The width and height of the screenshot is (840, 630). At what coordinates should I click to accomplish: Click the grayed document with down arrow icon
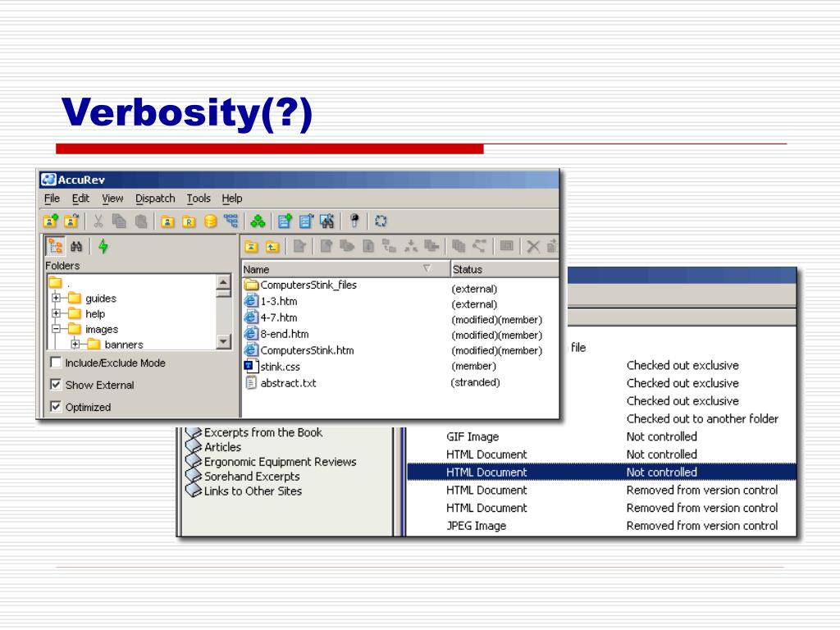coord(368,246)
